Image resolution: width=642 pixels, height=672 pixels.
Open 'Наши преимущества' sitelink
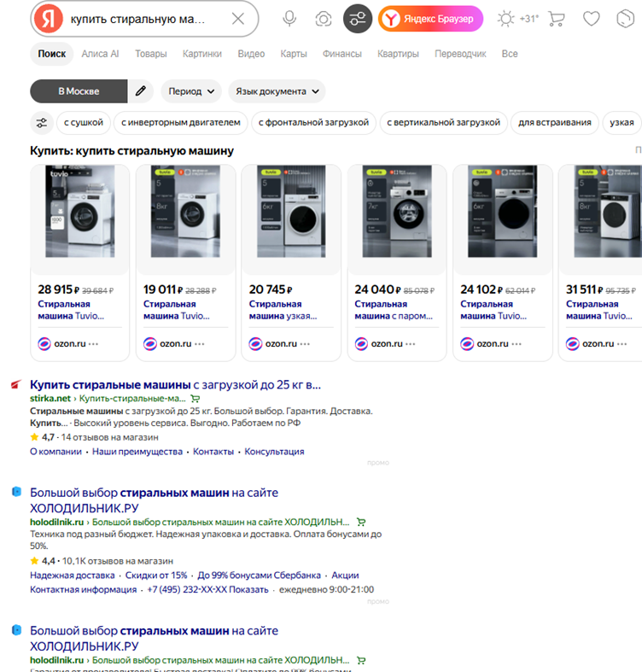[x=137, y=452]
